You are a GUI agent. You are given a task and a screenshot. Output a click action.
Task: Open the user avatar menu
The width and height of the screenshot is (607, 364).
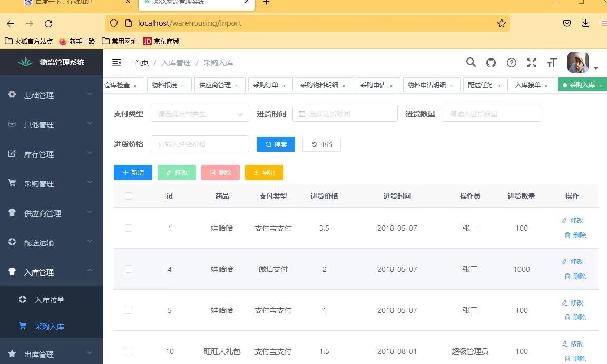(578, 62)
